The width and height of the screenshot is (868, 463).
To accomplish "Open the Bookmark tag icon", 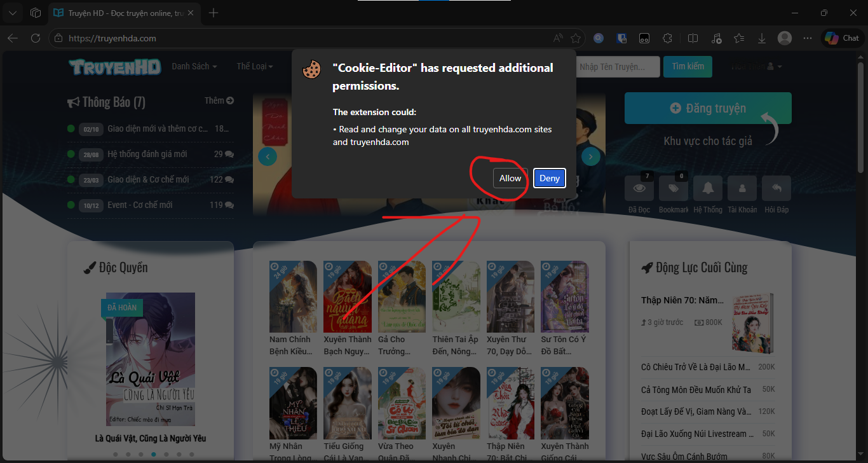I will 674,188.
